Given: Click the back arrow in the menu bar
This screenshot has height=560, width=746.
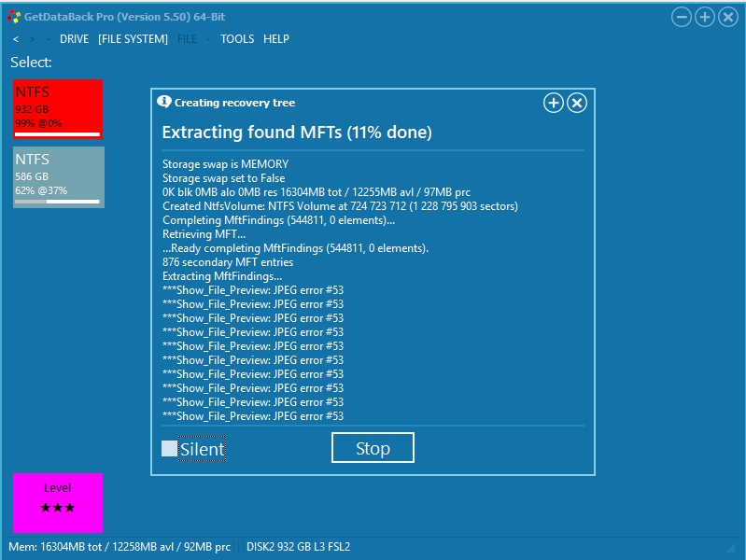Looking at the screenshot, I should [16, 39].
